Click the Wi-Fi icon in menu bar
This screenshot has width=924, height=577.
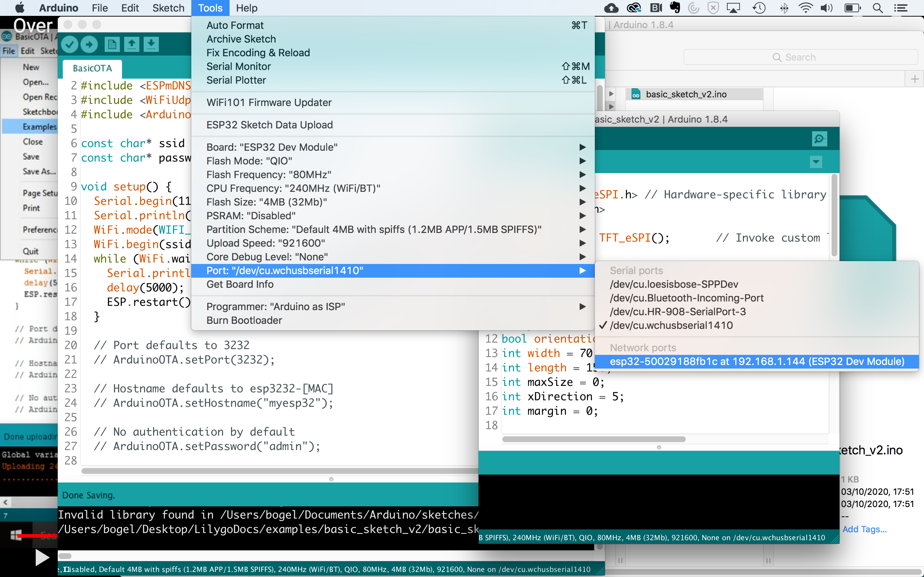[805, 8]
